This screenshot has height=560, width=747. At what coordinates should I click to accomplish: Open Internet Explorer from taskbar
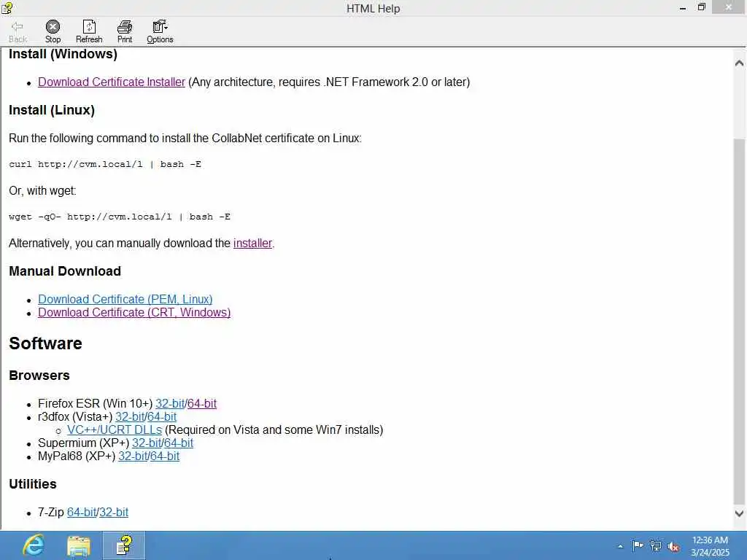[x=34, y=545]
